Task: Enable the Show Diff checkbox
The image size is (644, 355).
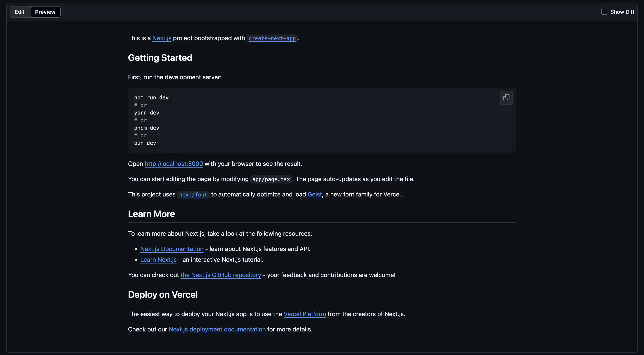Action: pos(604,12)
